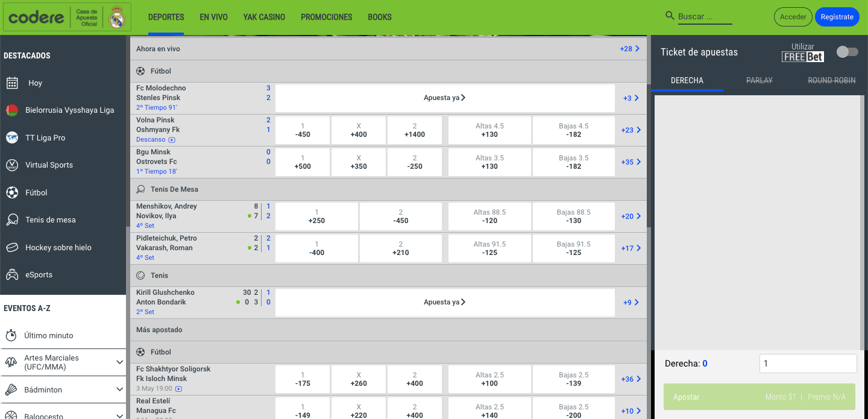Click the soccer ball icon in Ahora en vivo Fútbol header
Viewport: 868px width, 419px height.
click(x=140, y=71)
